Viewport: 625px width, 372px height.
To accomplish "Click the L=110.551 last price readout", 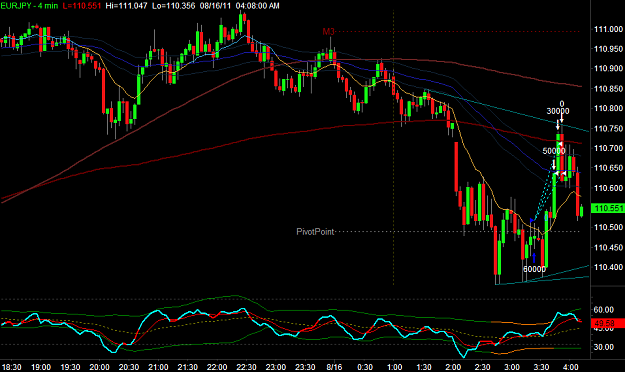I will coord(82,6).
